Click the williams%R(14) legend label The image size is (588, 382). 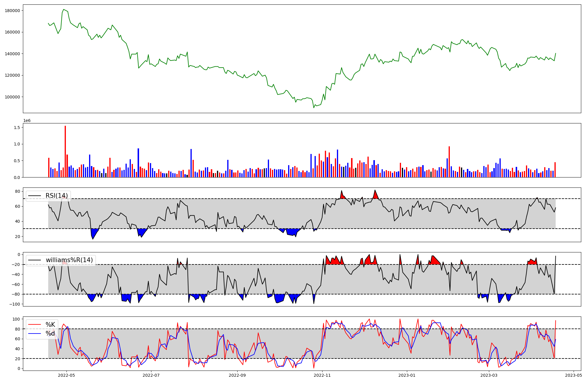[x=69, y=260]
